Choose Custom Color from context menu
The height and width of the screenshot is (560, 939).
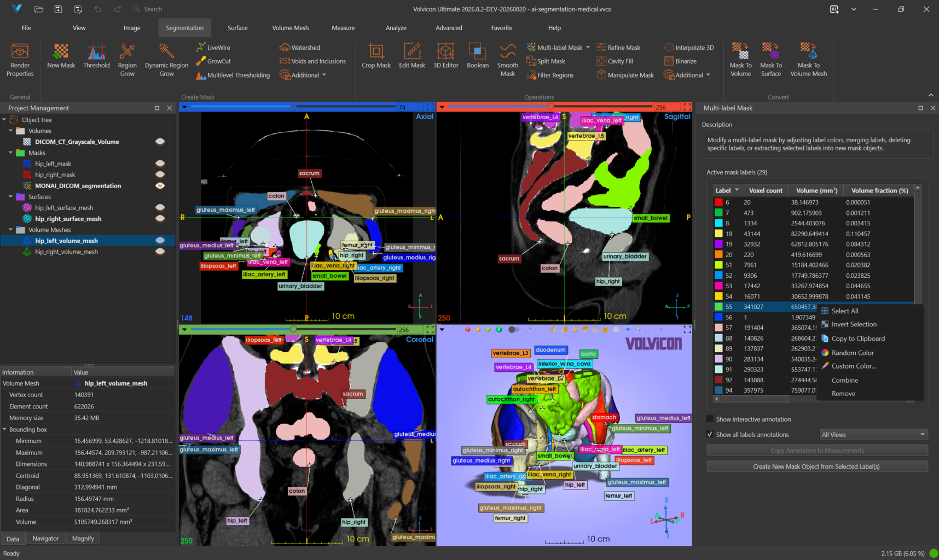click(854, 366)
